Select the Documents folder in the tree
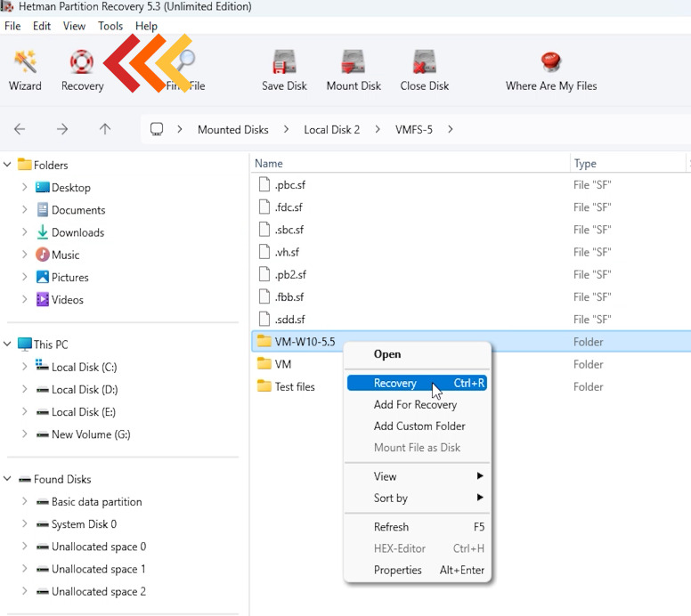The image size is (691, 616). pos(78,210)
